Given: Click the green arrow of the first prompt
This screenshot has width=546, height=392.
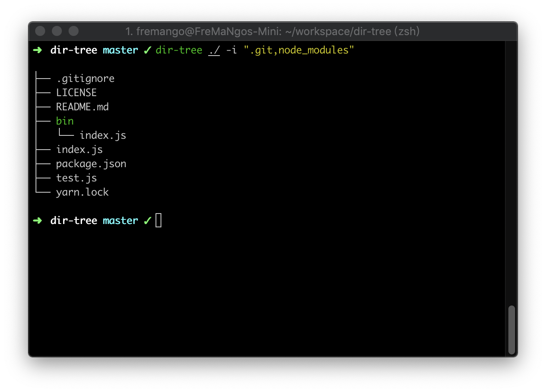Looking at the screenshot, I should coord(38,50).
